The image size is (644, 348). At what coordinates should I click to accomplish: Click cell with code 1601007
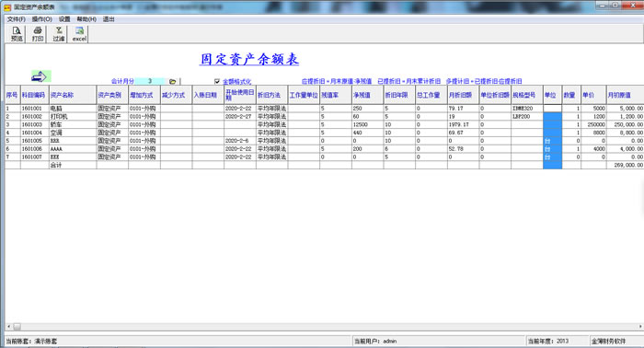(x=35, y=157)
